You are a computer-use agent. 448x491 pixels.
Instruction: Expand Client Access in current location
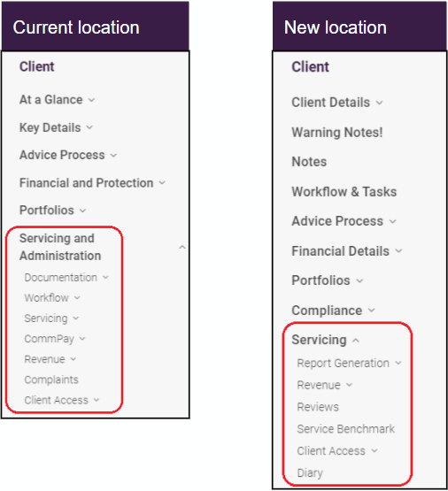97,400
